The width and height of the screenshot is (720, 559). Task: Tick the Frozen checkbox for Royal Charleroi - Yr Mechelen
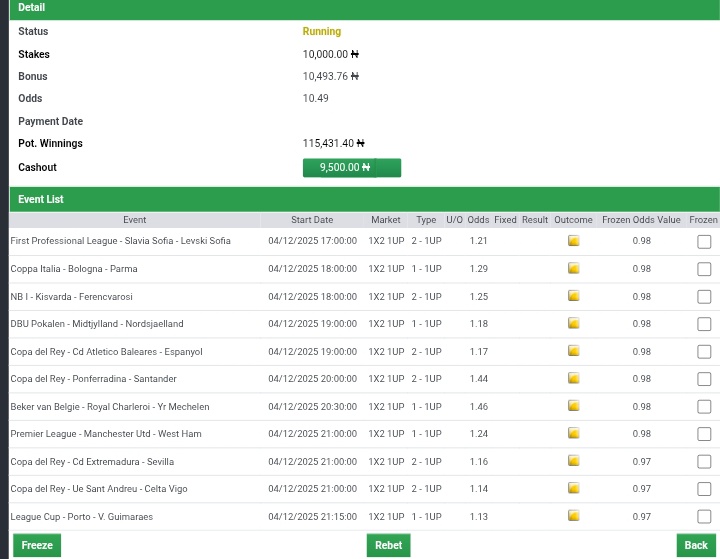[704, 407]
